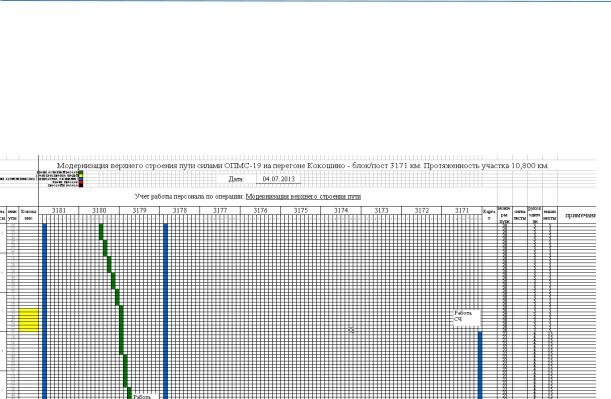This screenshot has height=399, width=611.
Task: Click the 'примечание' column header
Action: tap(577, 215)
